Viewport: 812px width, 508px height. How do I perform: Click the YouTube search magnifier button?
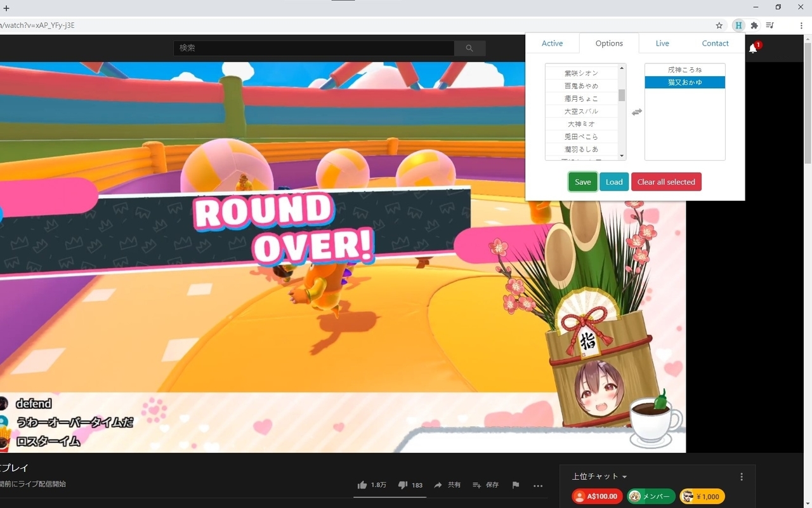pyautogui.click(x=470, y=48)
